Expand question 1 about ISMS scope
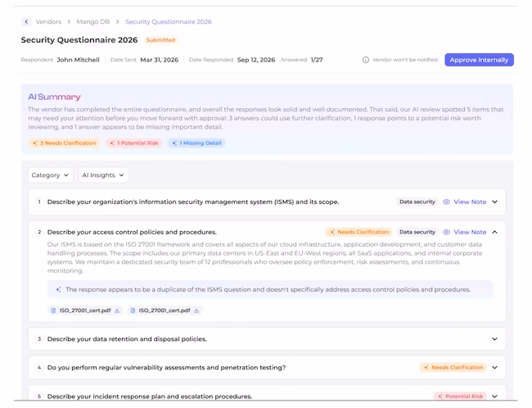Viewport: 532px width, 408px height. click(x=494, y=202)
